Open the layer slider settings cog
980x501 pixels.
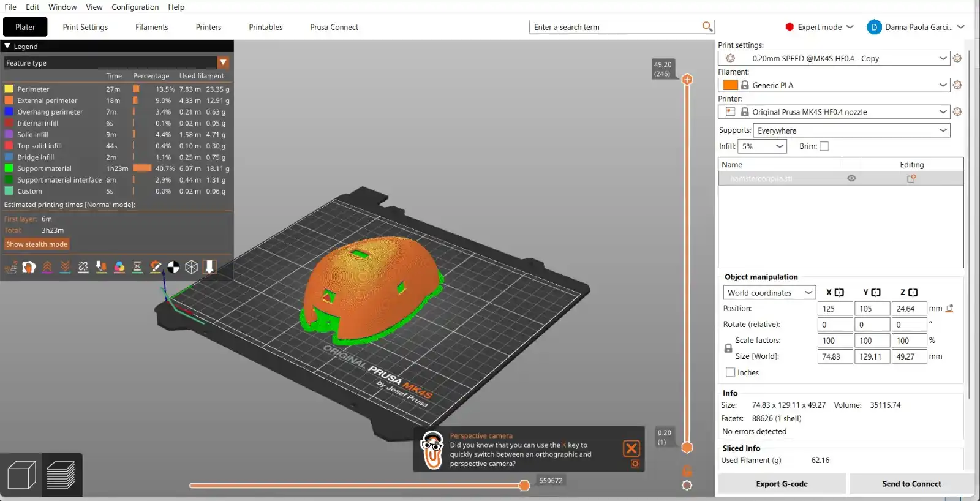pyautogui.click(x=687, y=486)
